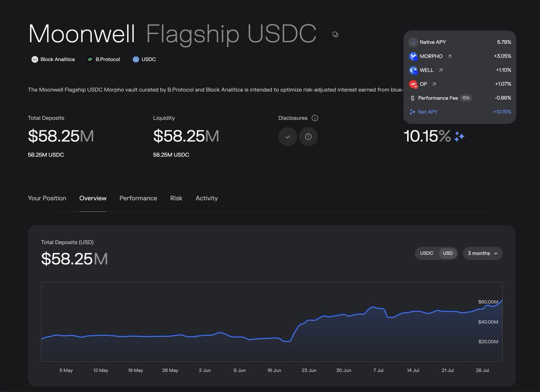Viewport: 540px width, 392px height.
Task: Click the 16 Jun x-axis date label
Action: coord(274,370)
